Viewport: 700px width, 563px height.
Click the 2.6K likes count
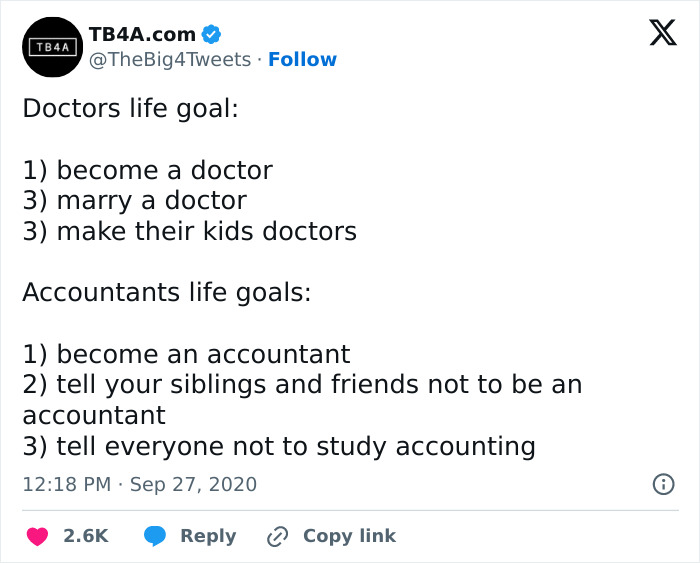pos(85,536)
